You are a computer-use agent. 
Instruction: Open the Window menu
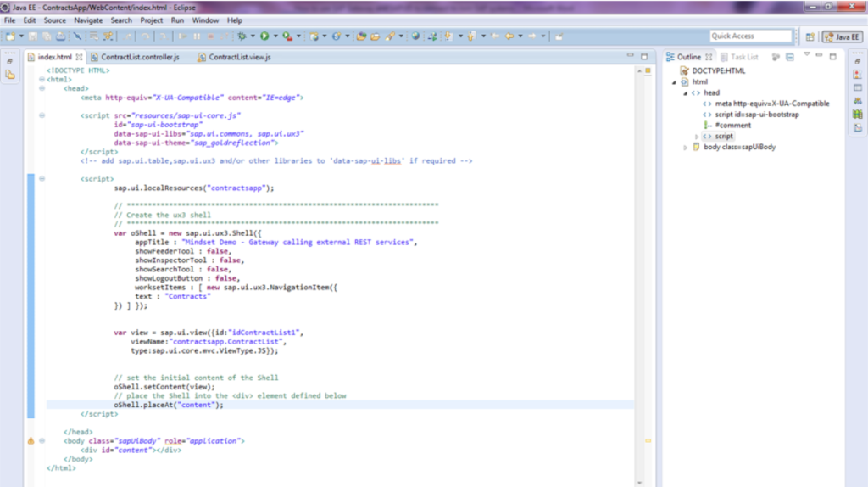205,20
